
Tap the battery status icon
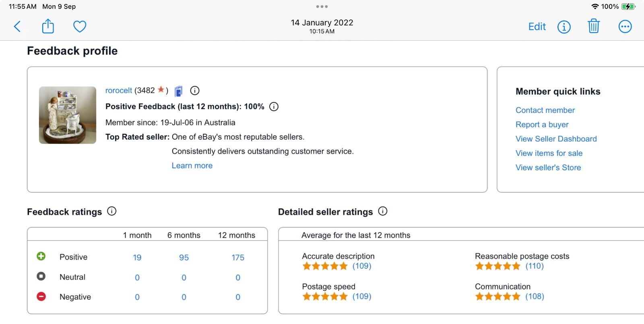pyautogui.click(x=628, y=6)
